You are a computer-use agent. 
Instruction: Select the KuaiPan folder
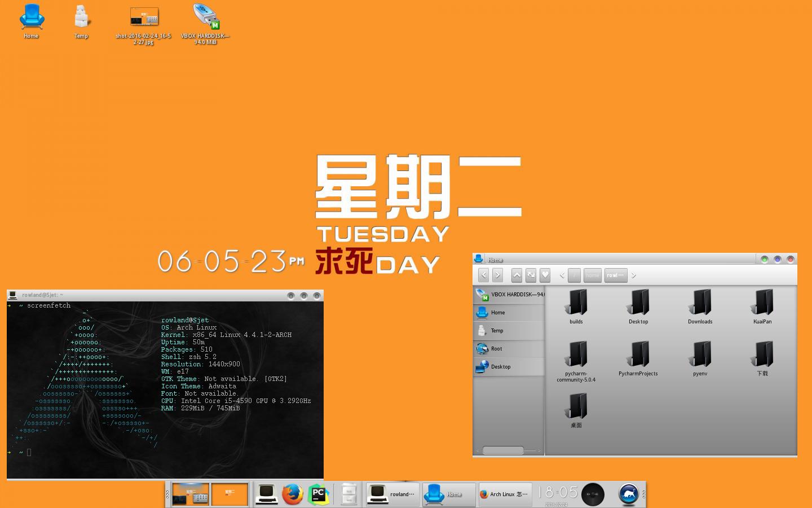pyautogui.click(x=762, y=306)
